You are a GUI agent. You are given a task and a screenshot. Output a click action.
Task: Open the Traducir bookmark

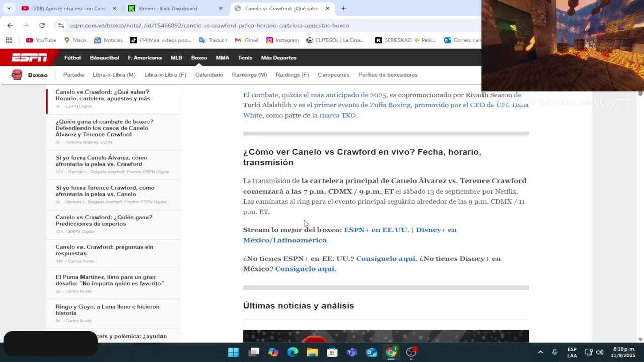point(213,40)
